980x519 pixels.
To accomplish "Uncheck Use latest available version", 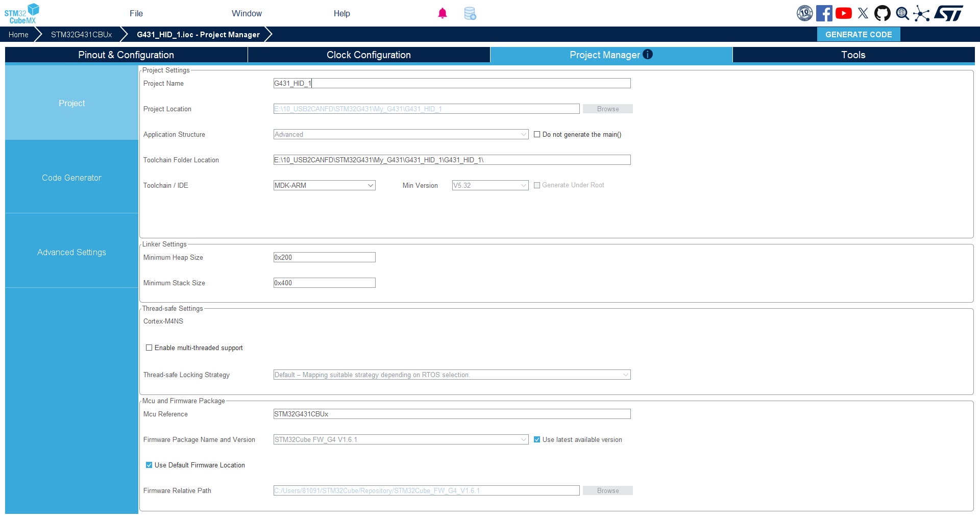I will coord(537,439).
